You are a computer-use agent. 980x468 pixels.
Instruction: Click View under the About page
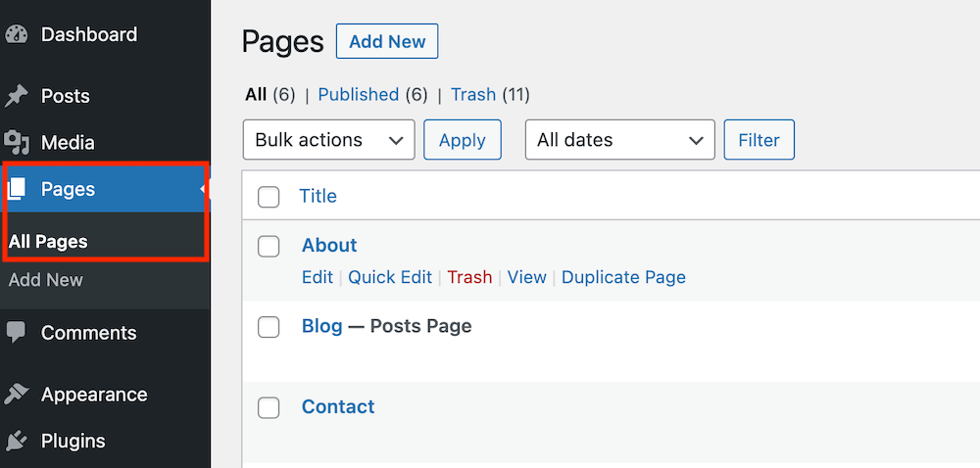click(x=527, y=277)
